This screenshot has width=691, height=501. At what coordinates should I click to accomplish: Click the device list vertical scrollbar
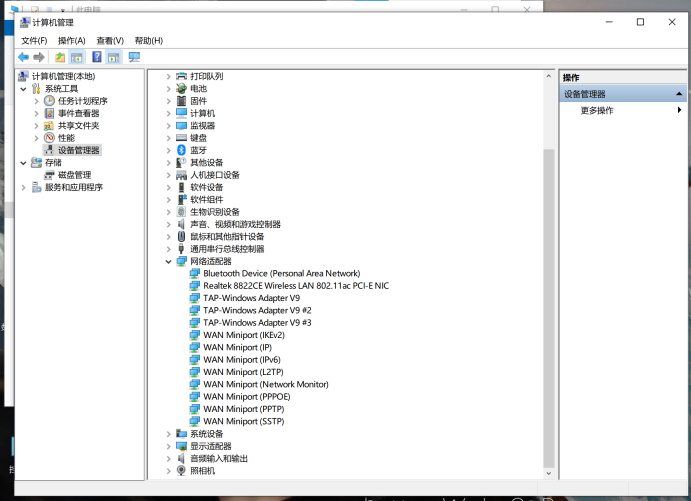(x=547, y=300)
